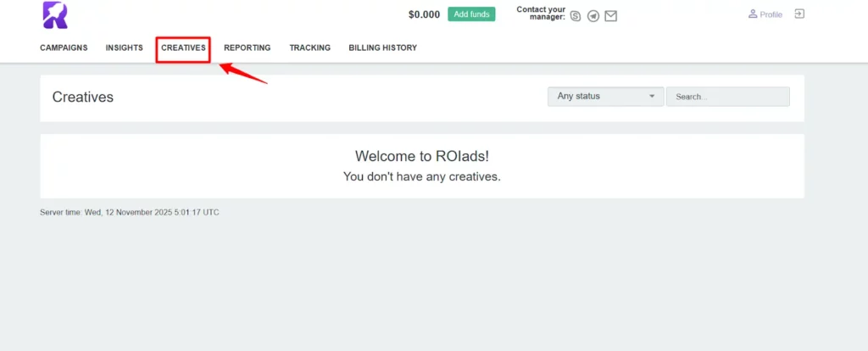Click the Creatives page heading

pos(82,97)
